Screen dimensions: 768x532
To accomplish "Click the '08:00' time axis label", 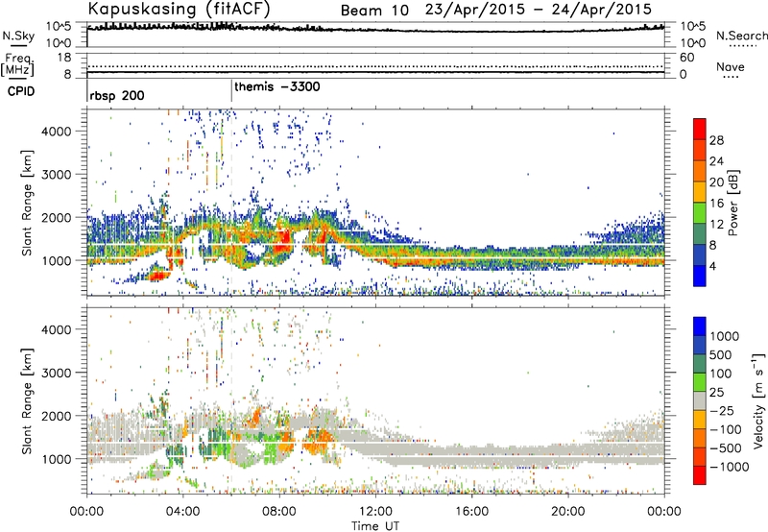I will pyautogui.click(x=279, y=512).
